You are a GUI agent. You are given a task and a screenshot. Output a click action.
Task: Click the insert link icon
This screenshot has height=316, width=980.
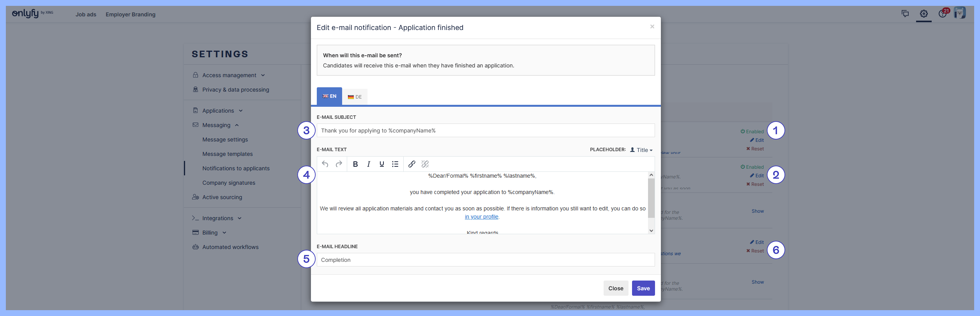pos(411,164)
